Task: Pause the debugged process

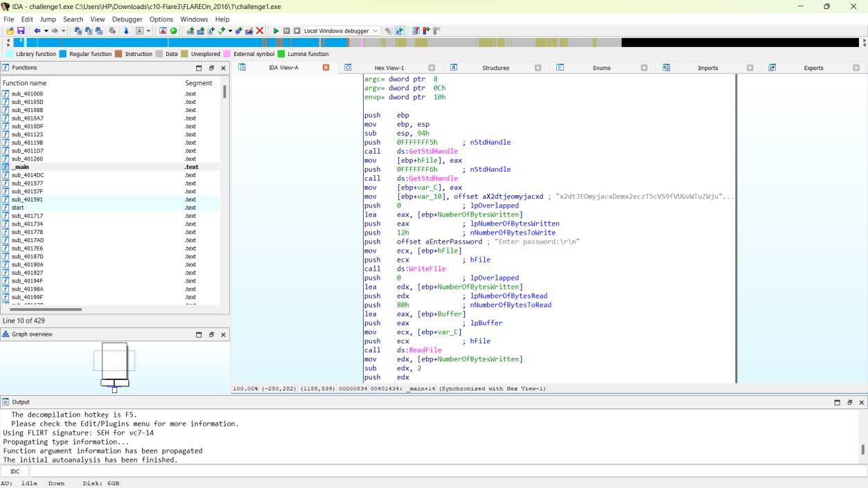Action: 286,31
